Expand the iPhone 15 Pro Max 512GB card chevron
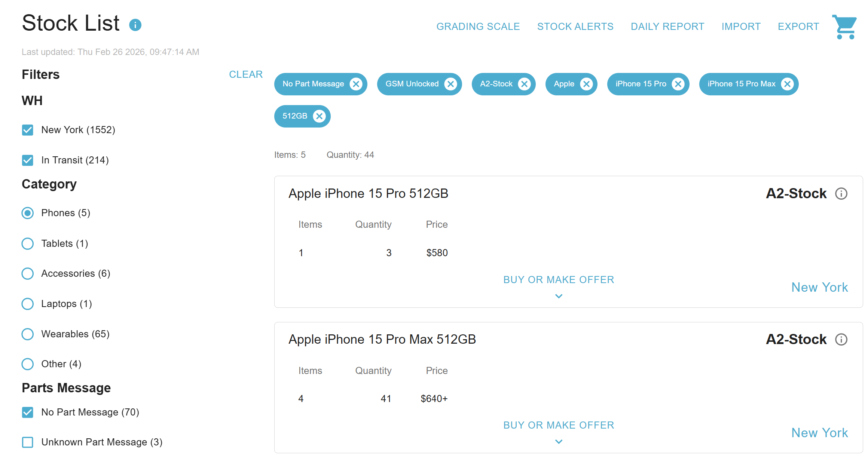 (559, 442)
